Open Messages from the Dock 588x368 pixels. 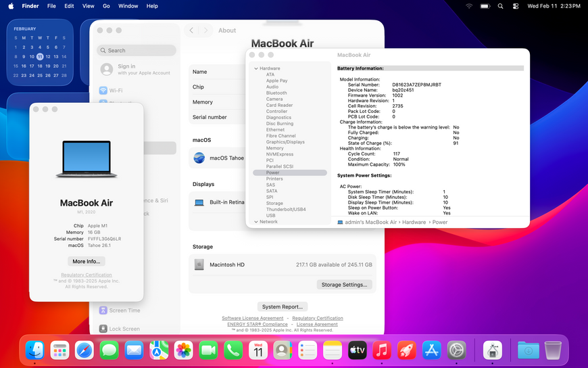point(109,350)
